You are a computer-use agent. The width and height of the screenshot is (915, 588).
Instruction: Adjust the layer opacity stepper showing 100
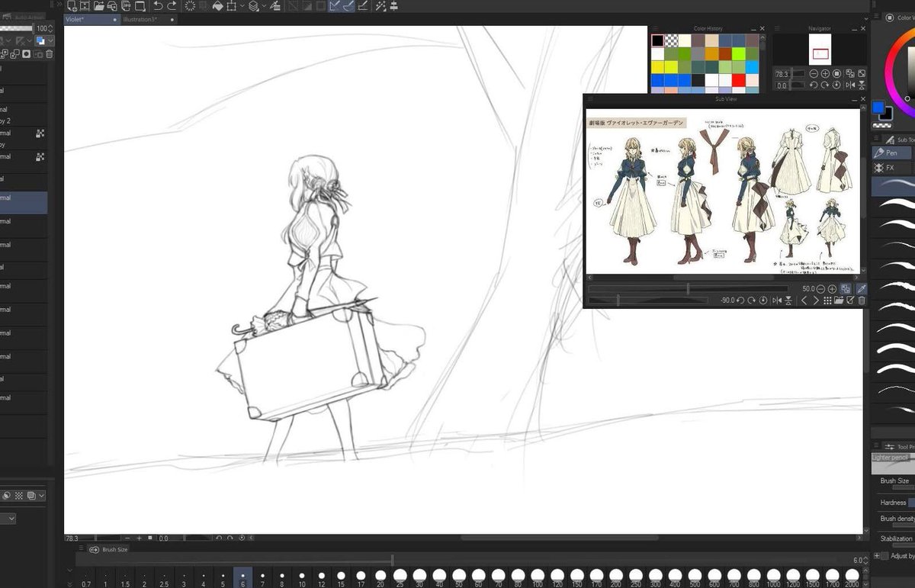pos(50,28)
